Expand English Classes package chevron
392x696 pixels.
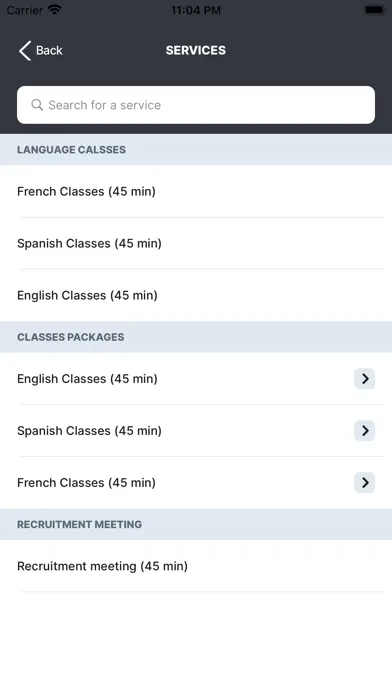tap(364, 379)
